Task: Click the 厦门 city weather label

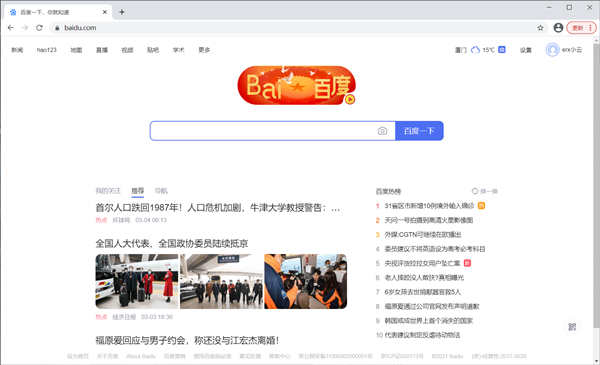Action: [x=461, y=50]
